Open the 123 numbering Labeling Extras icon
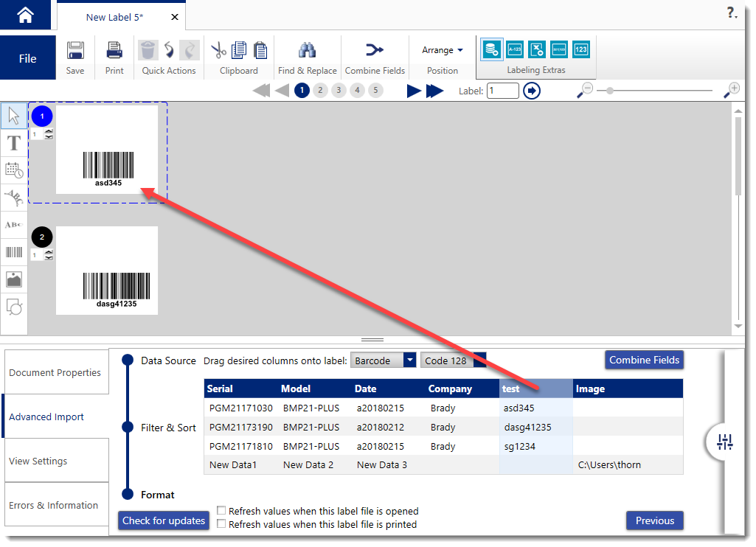The image size is (756, 547). click(581, 49)
